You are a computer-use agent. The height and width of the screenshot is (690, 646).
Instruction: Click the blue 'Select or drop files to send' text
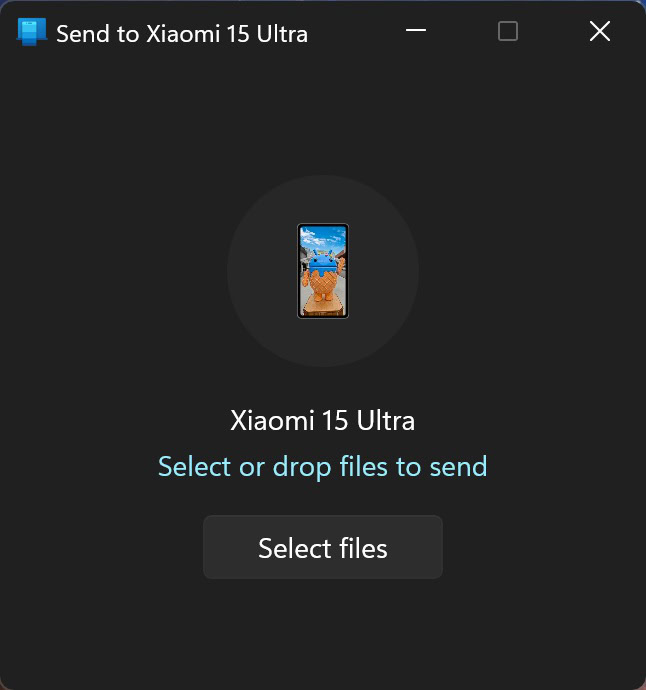pos(322,466)
